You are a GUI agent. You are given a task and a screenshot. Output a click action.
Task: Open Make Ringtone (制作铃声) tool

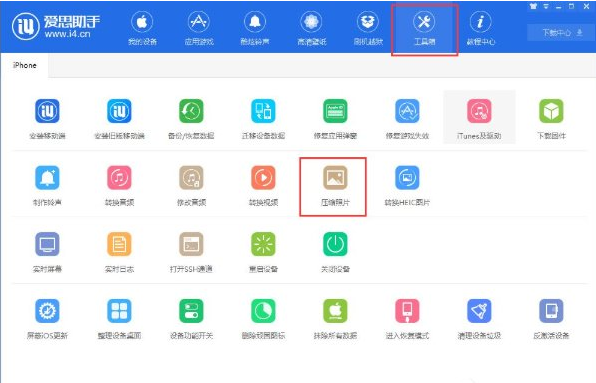pos(47,185)
